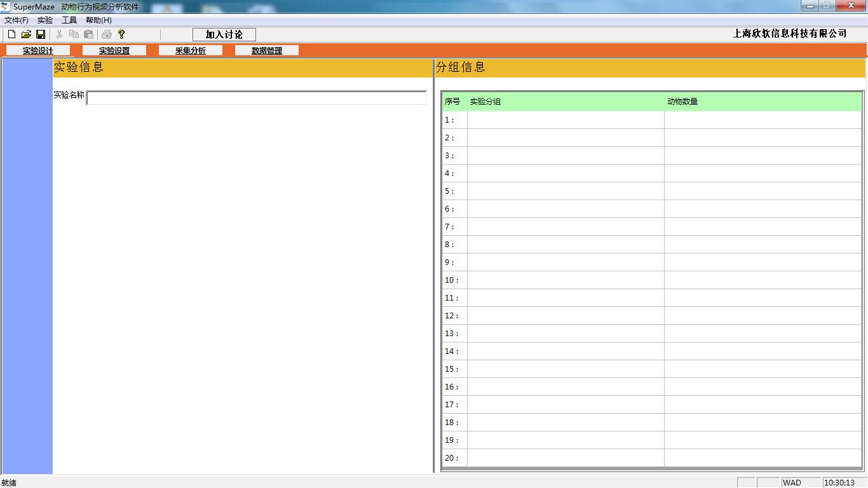
Task: Click the 动物数量 cell in row 1
Action: [763, 120]
